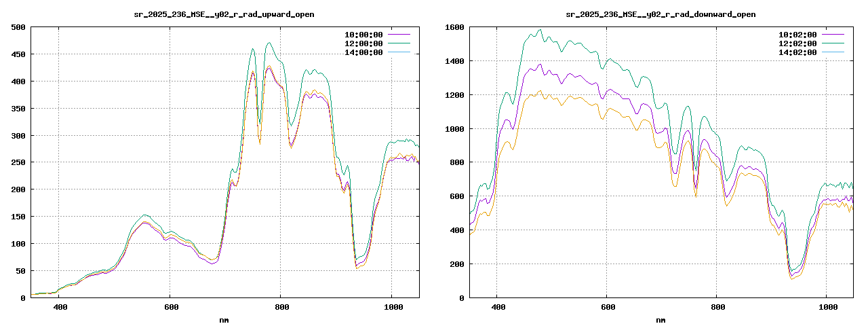868x326 pixels.
Task: Click y-axis tick 500 in upward chart
Action: click(x=18, y=27)
